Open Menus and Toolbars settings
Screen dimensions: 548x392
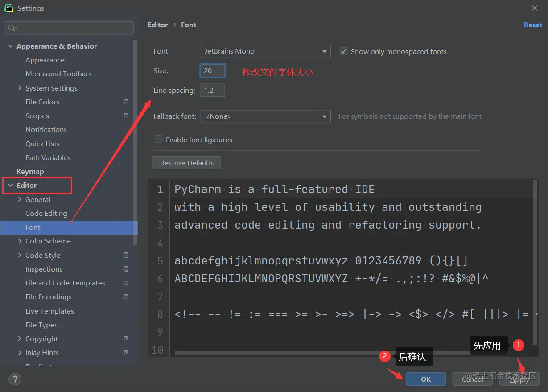pyautogui.click(x=58, y=74)
